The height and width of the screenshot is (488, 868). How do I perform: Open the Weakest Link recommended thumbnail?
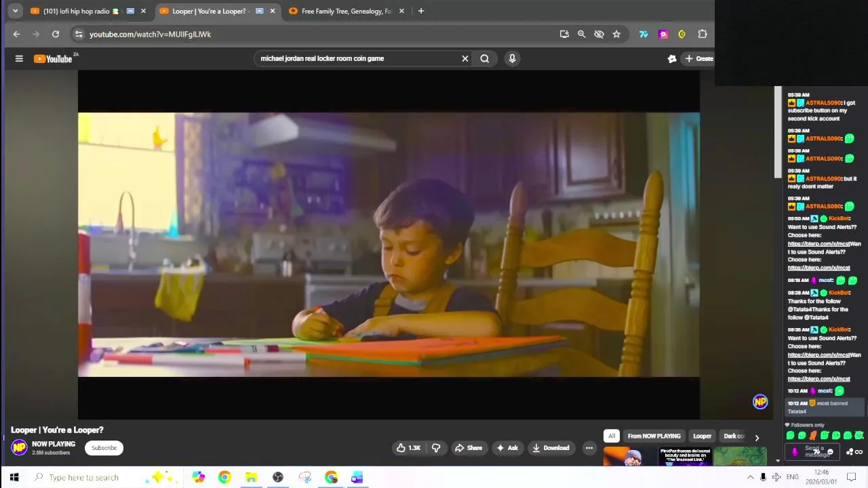pos(685,457)
